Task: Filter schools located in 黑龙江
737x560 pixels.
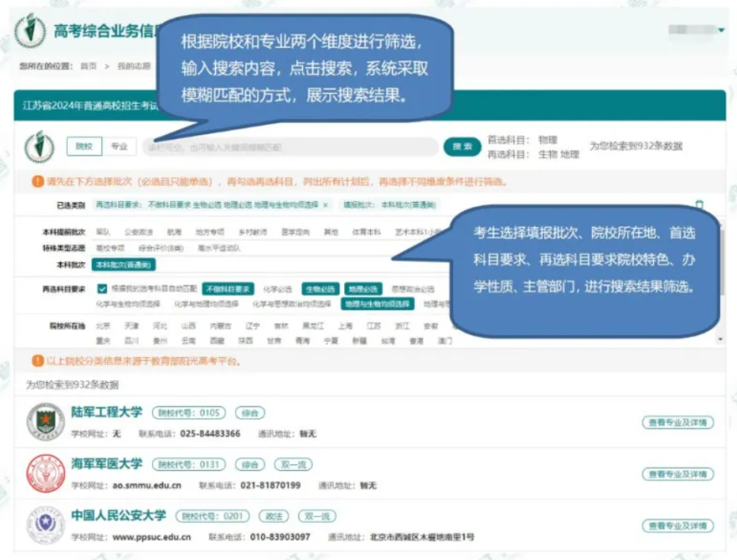Action: [313, 326]
